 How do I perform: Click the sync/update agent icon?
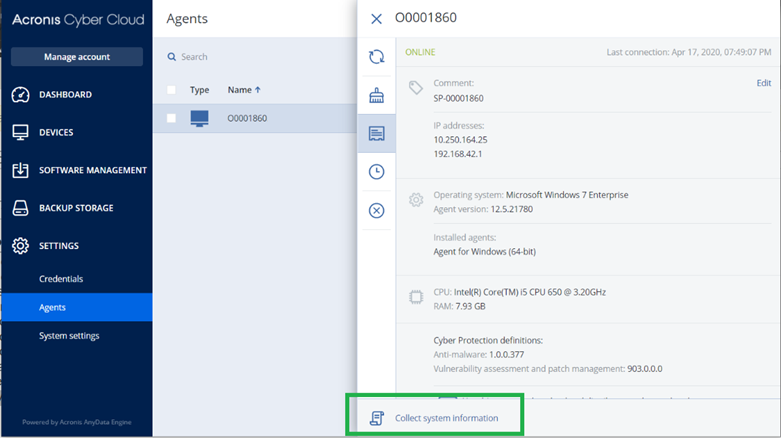(377, 57)
